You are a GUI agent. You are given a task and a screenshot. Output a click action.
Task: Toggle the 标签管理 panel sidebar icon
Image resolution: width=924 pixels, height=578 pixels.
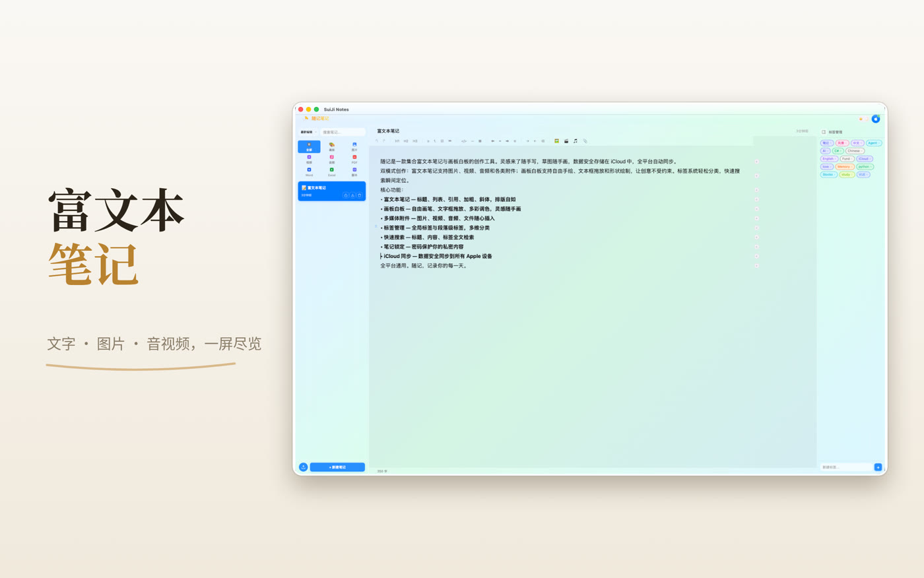[824, 132]
